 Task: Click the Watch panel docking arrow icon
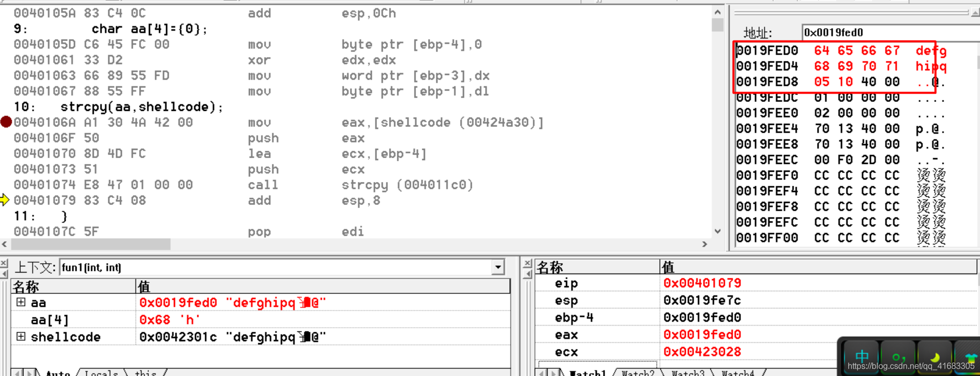tap(527, 273)
